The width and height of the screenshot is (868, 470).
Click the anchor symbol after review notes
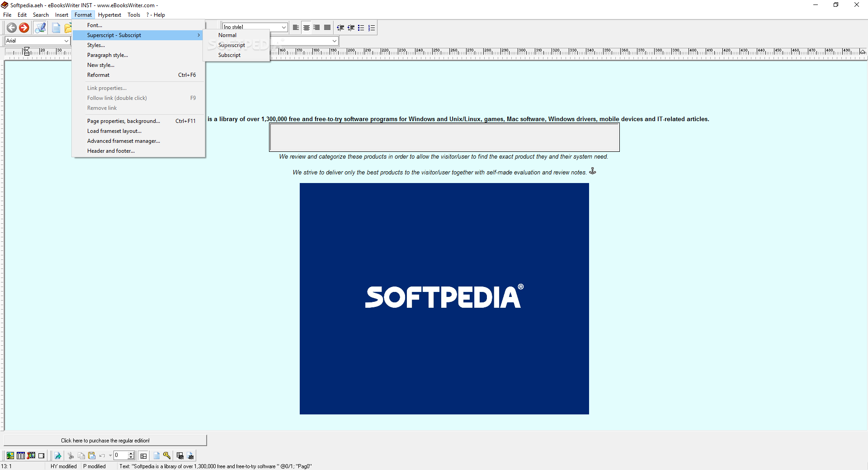coord(593,171)
